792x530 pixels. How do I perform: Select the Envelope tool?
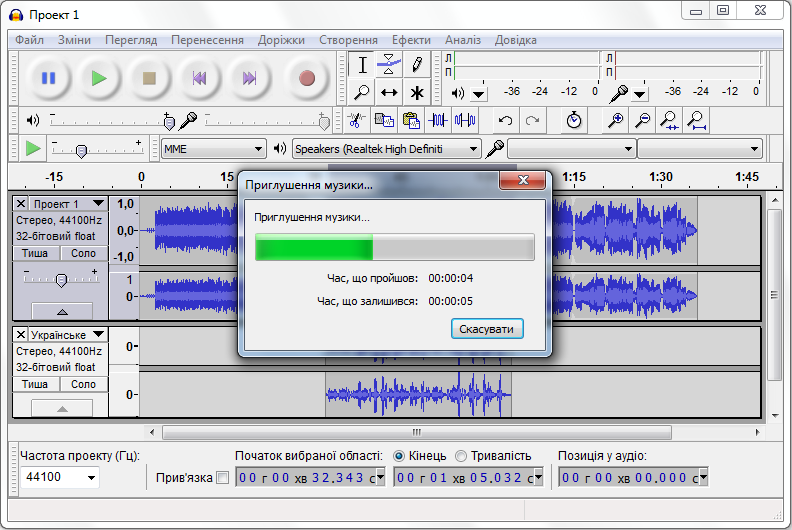(390, 65)
